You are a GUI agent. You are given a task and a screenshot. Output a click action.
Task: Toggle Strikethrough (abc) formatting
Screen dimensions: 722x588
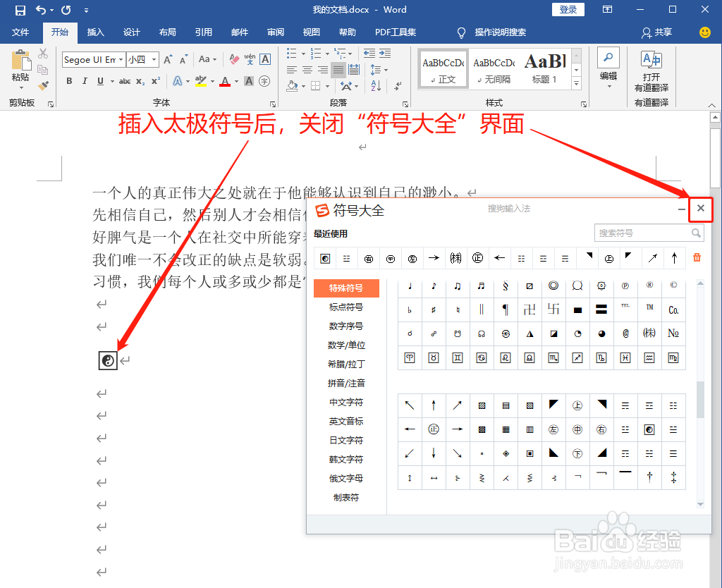click(x=125, y=82)
